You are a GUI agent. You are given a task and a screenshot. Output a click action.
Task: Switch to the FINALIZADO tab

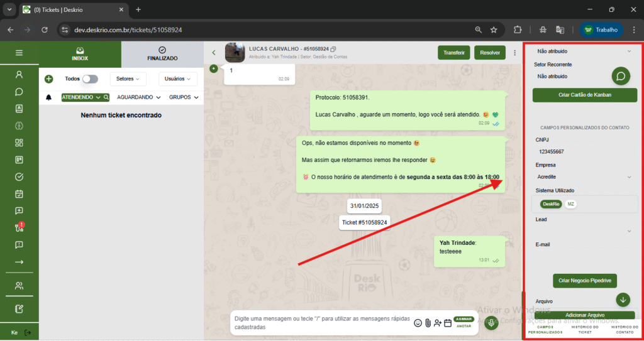[162, 54]
